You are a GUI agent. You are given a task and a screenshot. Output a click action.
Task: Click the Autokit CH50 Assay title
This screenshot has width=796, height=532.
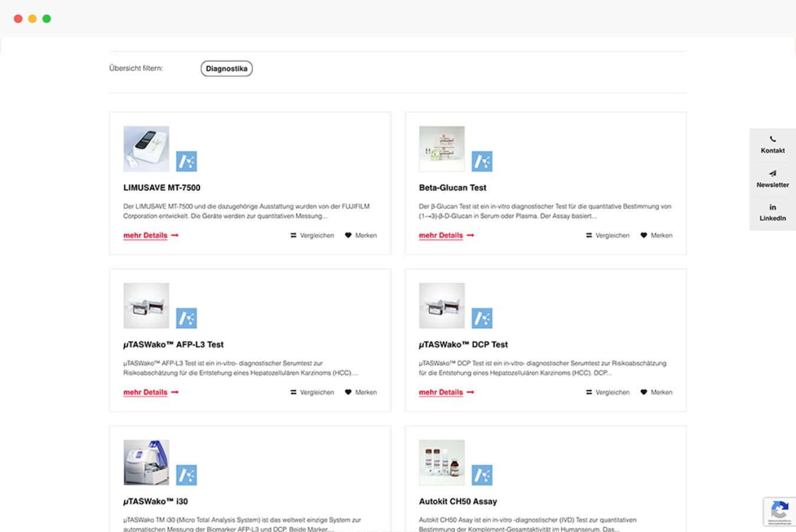click(458, 501)
